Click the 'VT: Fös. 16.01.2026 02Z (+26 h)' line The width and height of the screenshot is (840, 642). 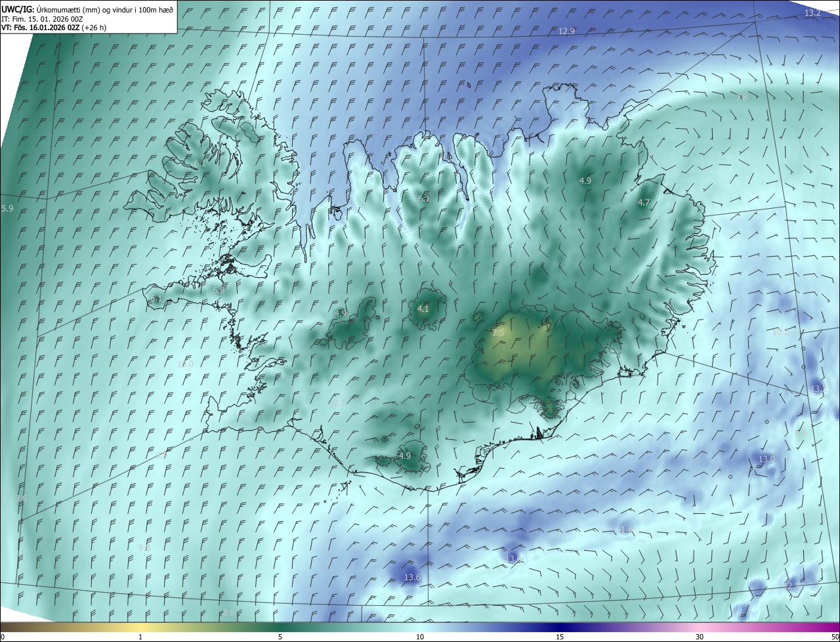point(54,28)
